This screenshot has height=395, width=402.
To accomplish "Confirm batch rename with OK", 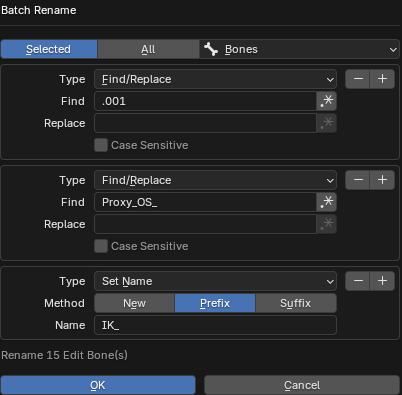I will tap(98, 385).
